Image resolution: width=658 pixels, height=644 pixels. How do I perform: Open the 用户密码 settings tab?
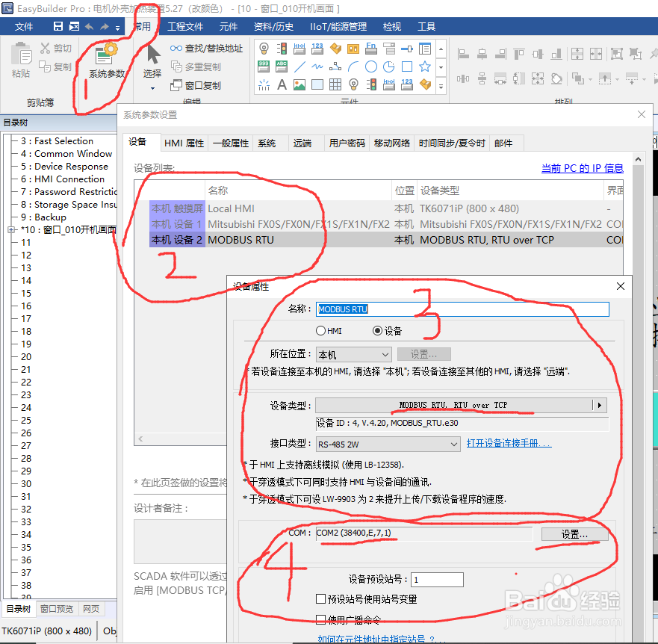click(x=347, y=143)
